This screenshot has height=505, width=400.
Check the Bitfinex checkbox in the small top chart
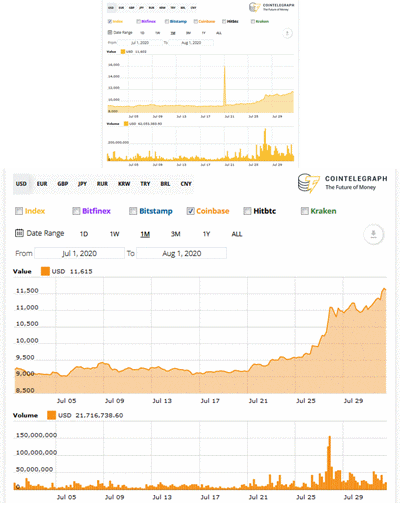click(138, 21)
